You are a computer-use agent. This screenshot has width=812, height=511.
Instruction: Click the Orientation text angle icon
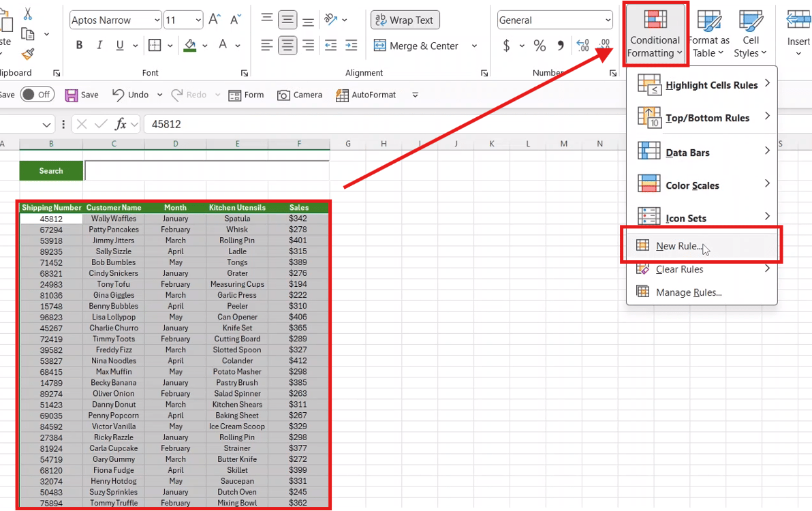[330, 20]
